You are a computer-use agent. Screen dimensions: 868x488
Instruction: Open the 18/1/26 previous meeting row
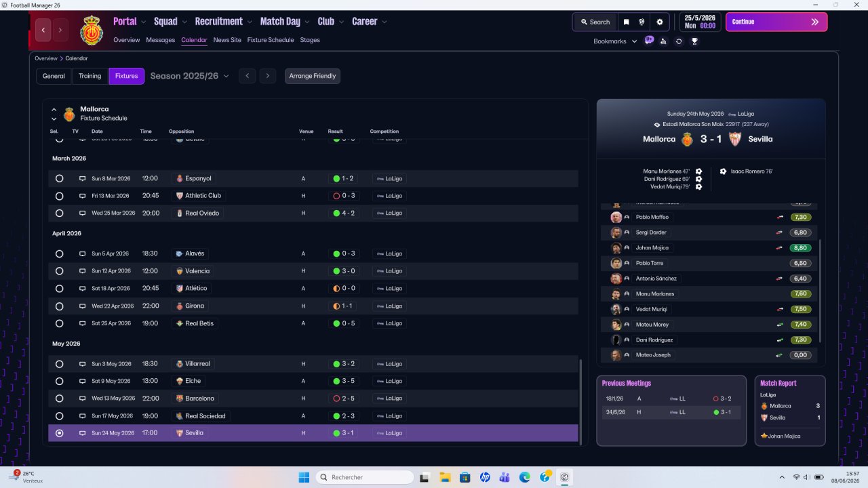tap(671, 399)
